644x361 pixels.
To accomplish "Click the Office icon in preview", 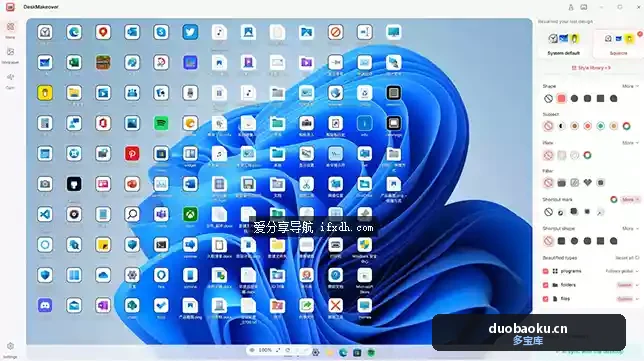I will tap(103, 123).
